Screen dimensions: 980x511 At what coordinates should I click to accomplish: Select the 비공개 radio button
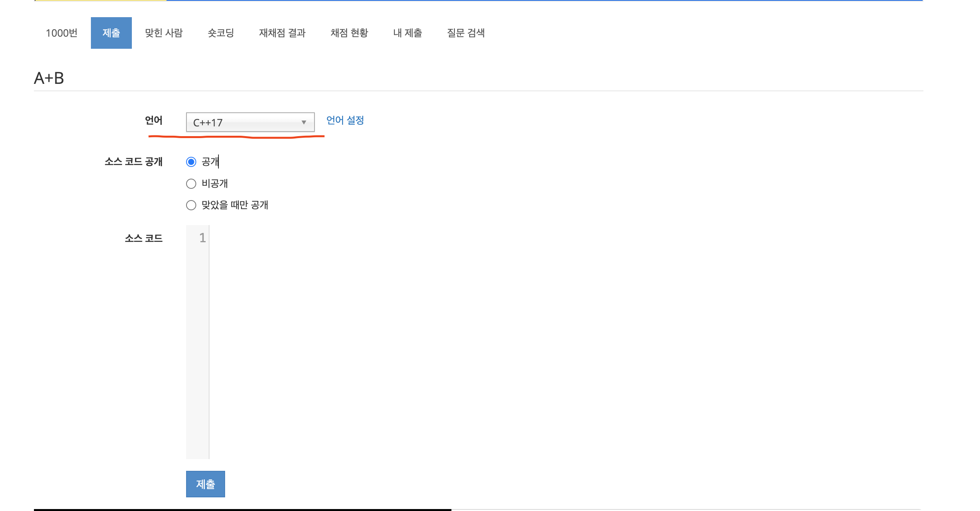[x=191, y=184]
